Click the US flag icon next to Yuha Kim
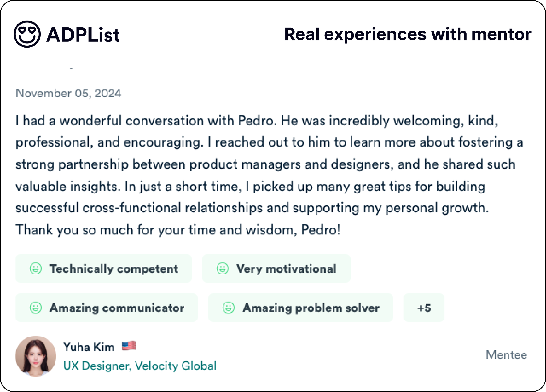The image size is (546, 392). tap(129, 346)
